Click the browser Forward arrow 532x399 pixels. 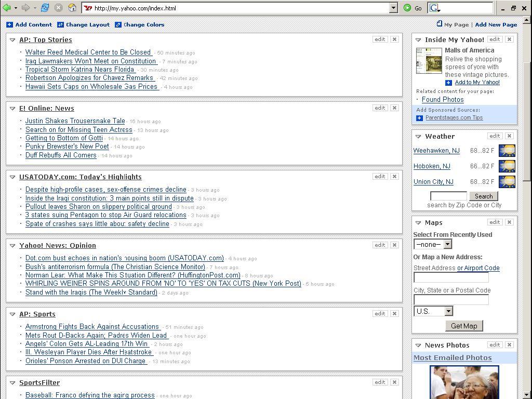(x=25, y=8)
